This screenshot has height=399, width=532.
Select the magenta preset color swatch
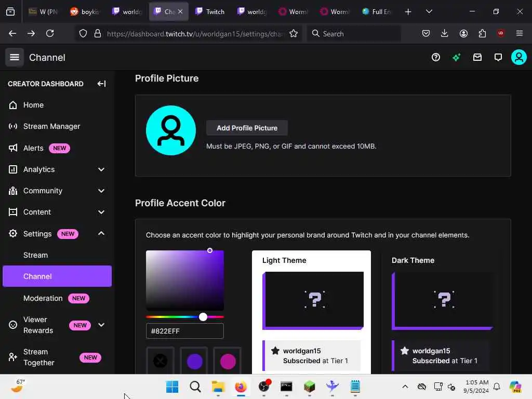tap(228, 361)
